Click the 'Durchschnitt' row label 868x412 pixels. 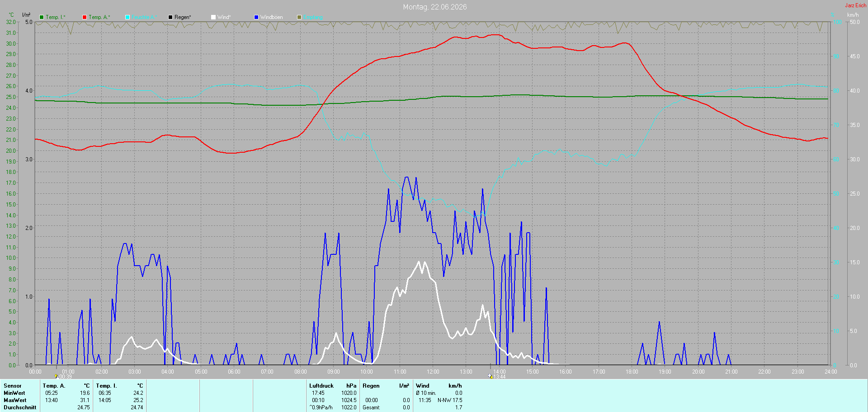click(x=20, y=407)
